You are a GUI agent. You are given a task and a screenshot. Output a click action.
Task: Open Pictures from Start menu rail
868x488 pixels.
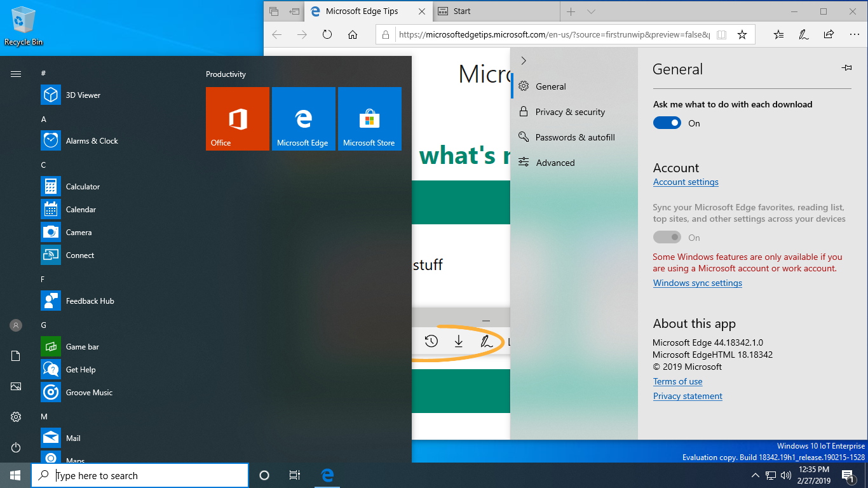[x=16, y=386]
